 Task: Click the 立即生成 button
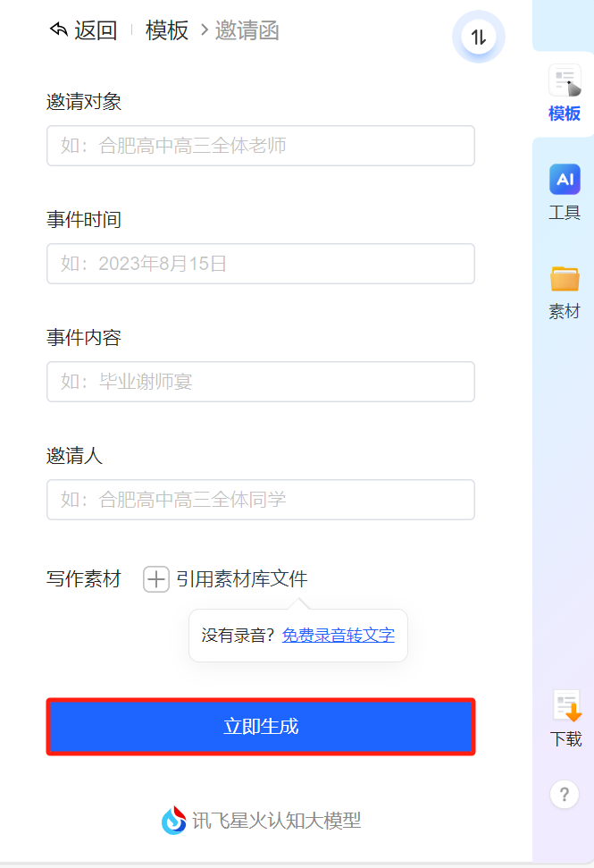point(261,726)
